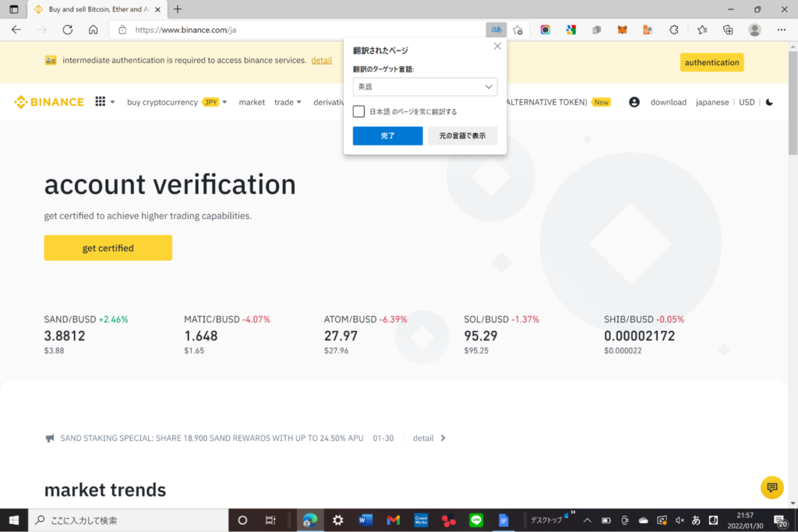
Task: Open notification center in taskbar
Action: click(x=780, y=520)
